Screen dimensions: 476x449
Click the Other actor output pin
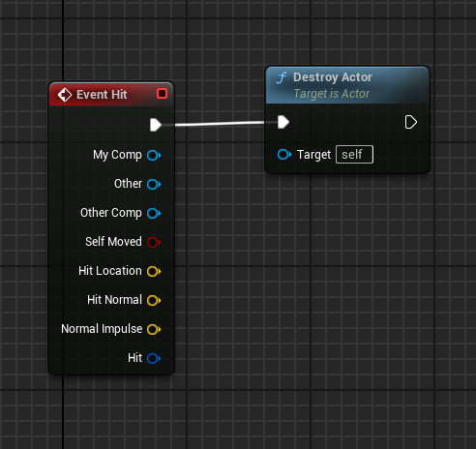pos(154,184)
